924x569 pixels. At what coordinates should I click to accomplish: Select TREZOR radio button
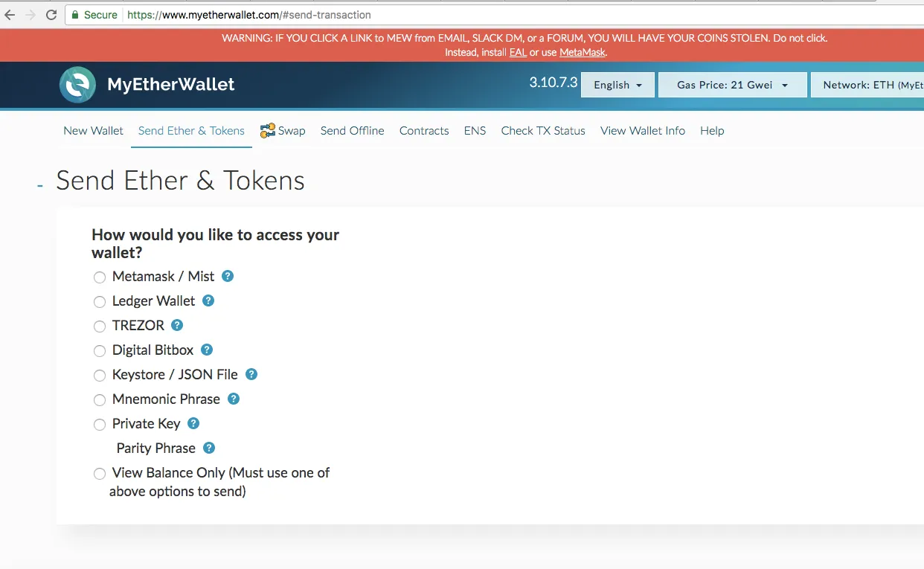coord(100,327)
